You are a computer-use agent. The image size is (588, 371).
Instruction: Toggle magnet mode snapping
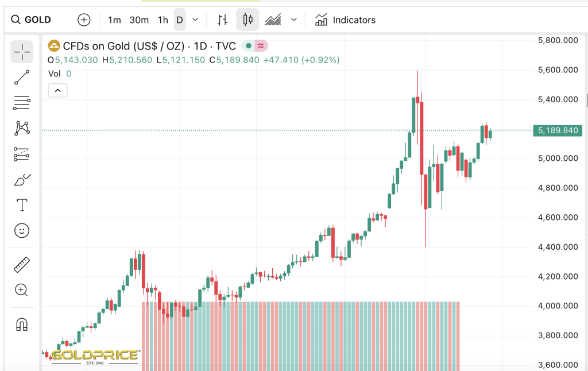click(x=22, y=324)
